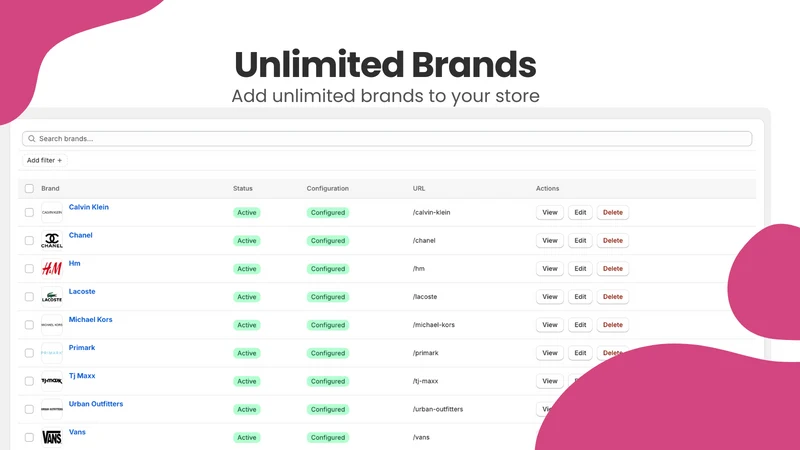
Task: Open the Urban Outfitters brand link
Action: point(96,404)
